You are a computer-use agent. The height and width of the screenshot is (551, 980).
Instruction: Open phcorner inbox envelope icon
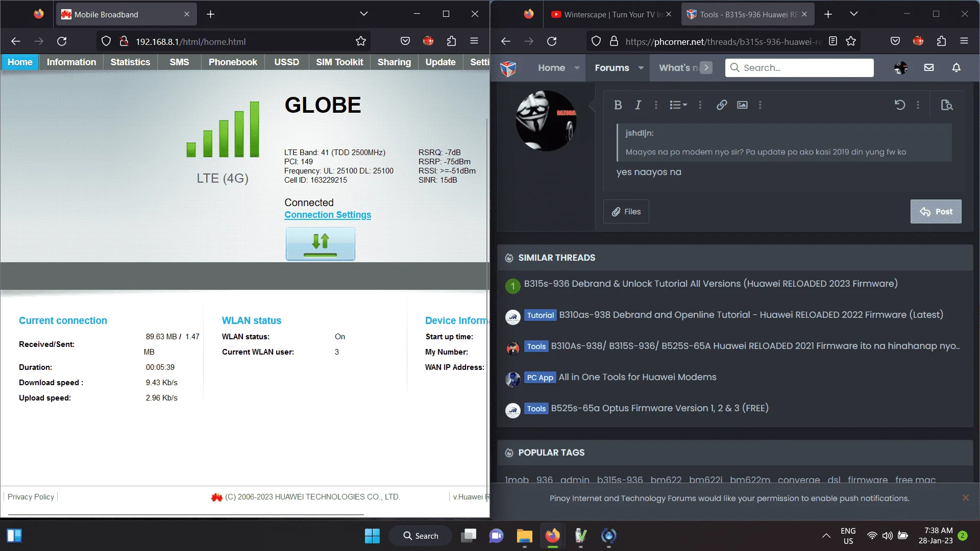pyautogui.click(x=929, y=67)
